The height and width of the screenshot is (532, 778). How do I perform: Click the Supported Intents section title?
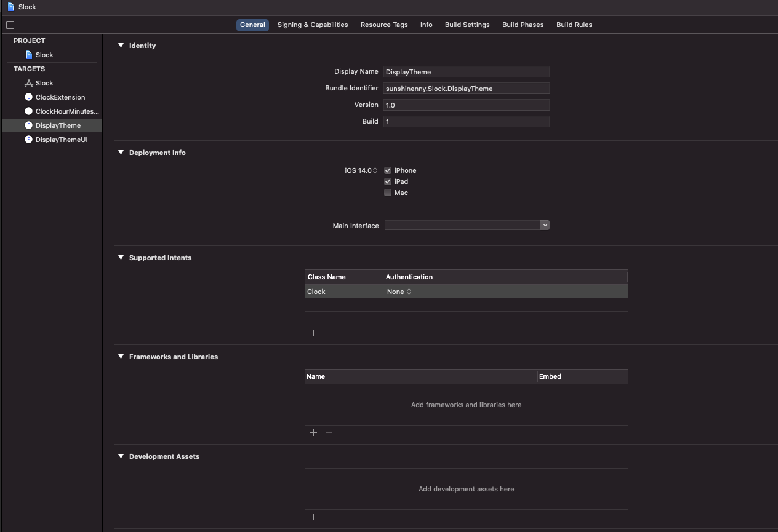tap(160, 258)
